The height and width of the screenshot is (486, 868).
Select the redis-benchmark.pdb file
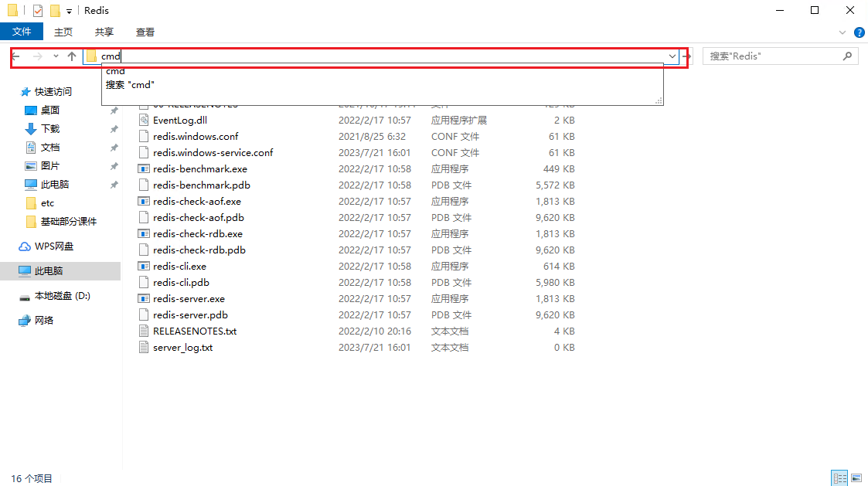pos(202,185)
